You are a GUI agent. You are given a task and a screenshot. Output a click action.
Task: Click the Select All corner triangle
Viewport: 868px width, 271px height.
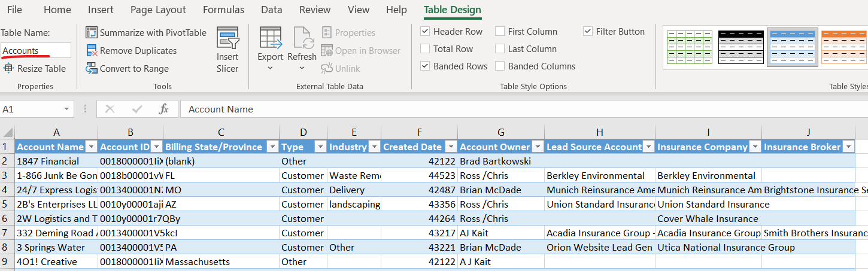tap(8, 132)
